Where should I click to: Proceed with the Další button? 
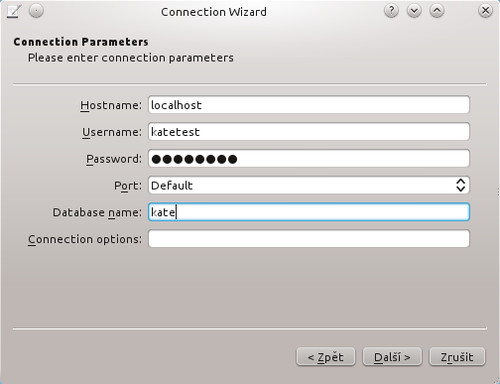pos(392,357)
